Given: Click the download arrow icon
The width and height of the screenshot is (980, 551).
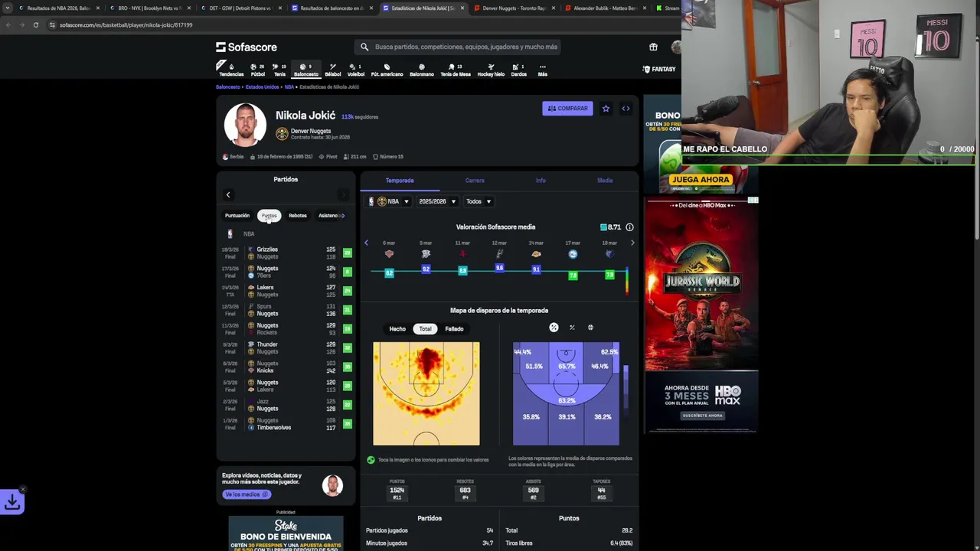Looking at the screenshot, I should pyautogui.click(x=12, y=502).
